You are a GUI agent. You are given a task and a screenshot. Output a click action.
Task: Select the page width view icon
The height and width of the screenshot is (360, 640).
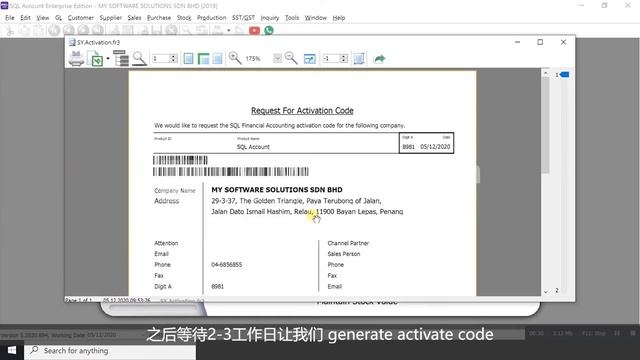(203, 59)
